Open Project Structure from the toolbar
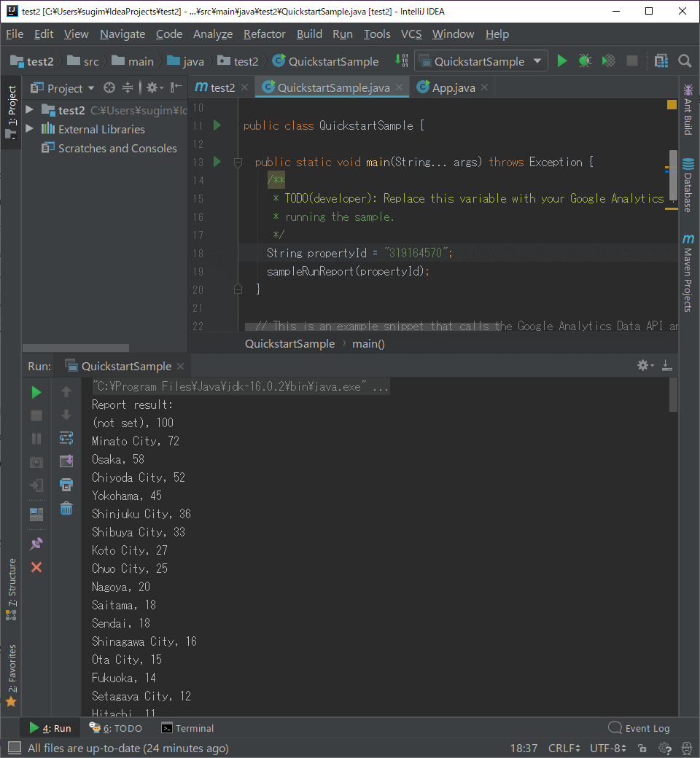The width and height of the screenshot is (700, 758). coord(661,61)
